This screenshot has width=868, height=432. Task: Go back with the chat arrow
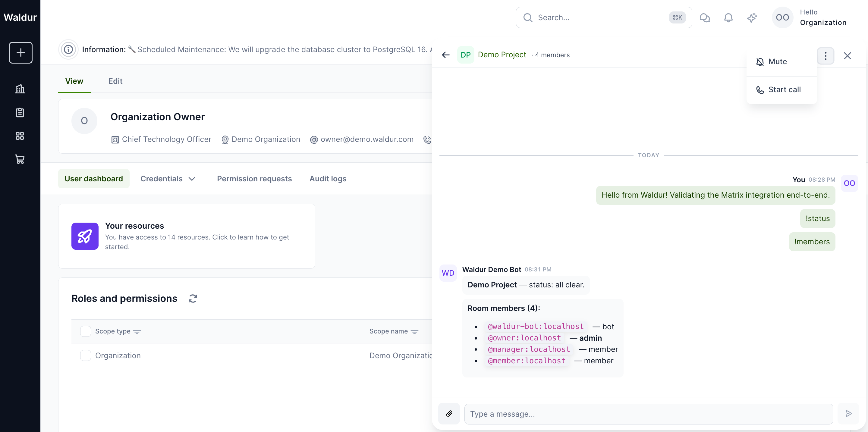[446, 55]
